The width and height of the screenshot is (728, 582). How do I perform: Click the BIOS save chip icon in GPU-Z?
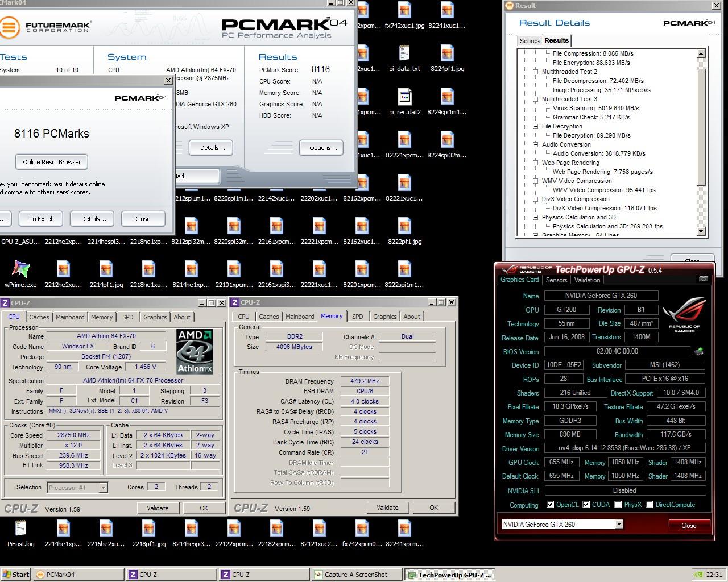click(x=699, y=352)
